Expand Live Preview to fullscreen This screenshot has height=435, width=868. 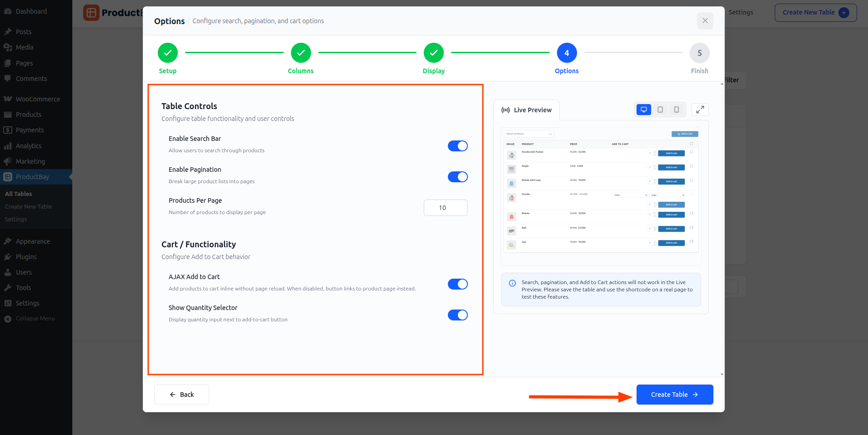coord(700,110)
